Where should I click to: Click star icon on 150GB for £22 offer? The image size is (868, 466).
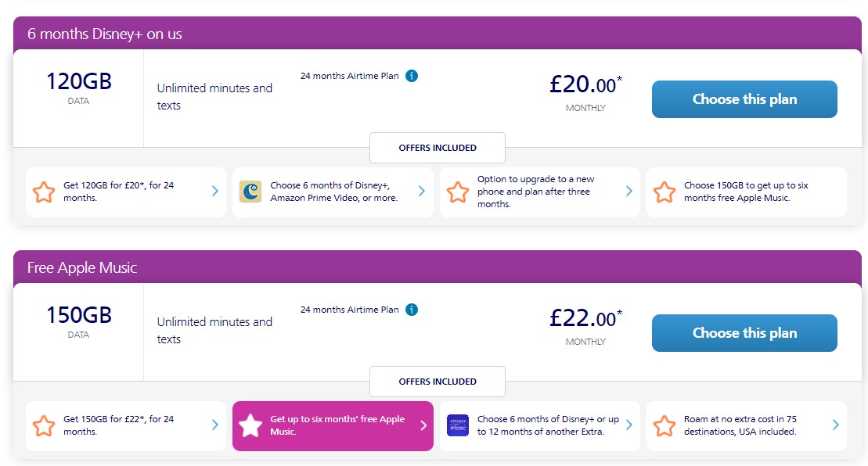click(x=44, y=425)
